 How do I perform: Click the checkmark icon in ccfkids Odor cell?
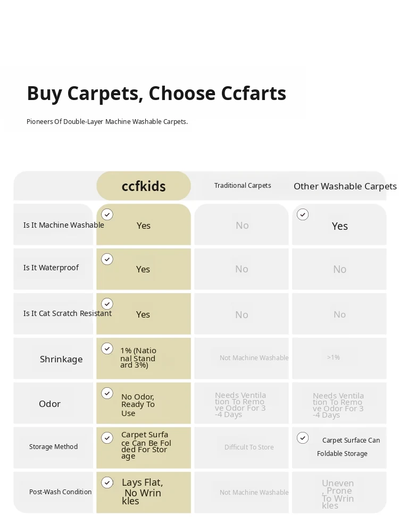point(107,393)
